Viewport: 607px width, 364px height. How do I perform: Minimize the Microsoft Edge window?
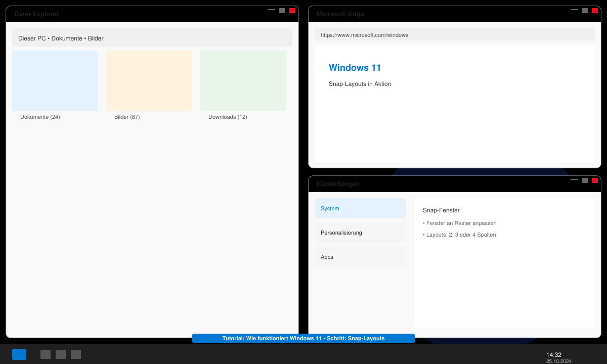(x=574, y=10)
